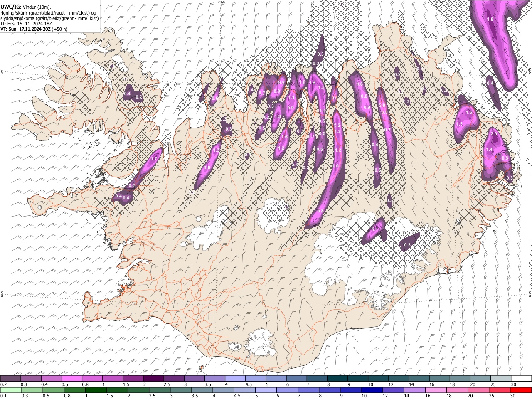532x399 pixels.
Task: Pick blue rain swatch between 9 and 10
Action: (351, 390)
